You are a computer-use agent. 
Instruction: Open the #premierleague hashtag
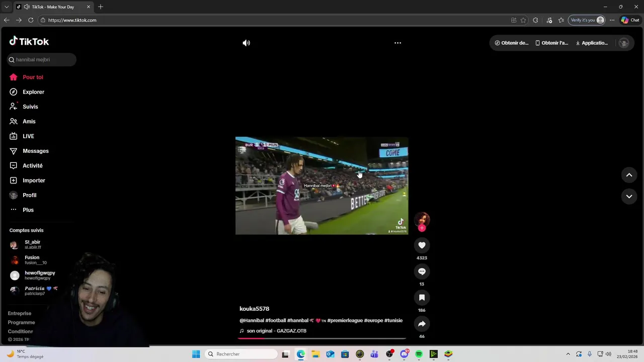point(345,320)
